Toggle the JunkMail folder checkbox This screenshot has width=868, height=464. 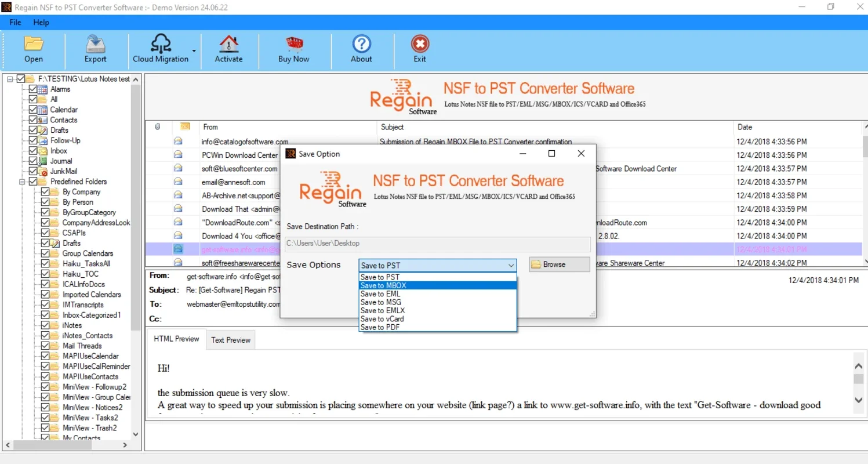pos(32,171)
